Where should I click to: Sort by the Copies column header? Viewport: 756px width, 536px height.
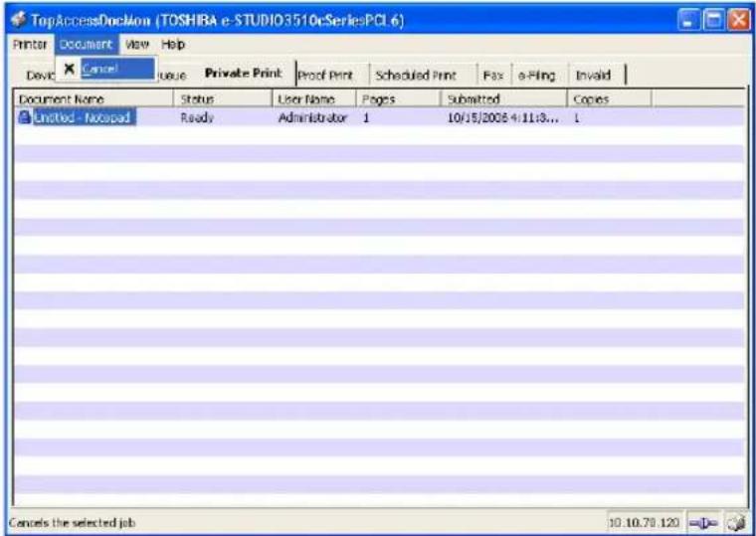pos(610,99)
